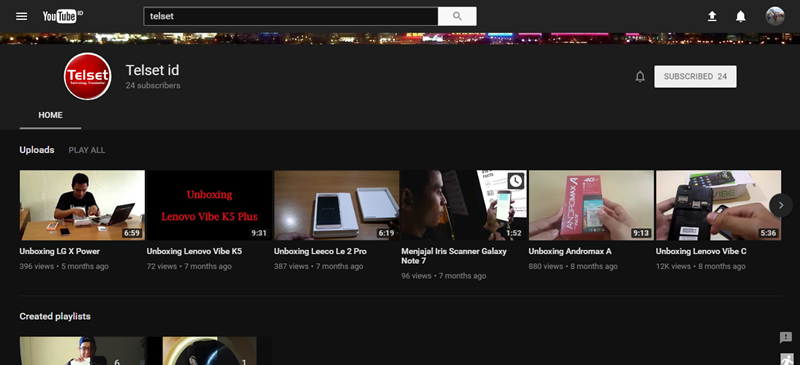
Task: Click 396 views 5 months ago text
Action: (x=64, y=266)
